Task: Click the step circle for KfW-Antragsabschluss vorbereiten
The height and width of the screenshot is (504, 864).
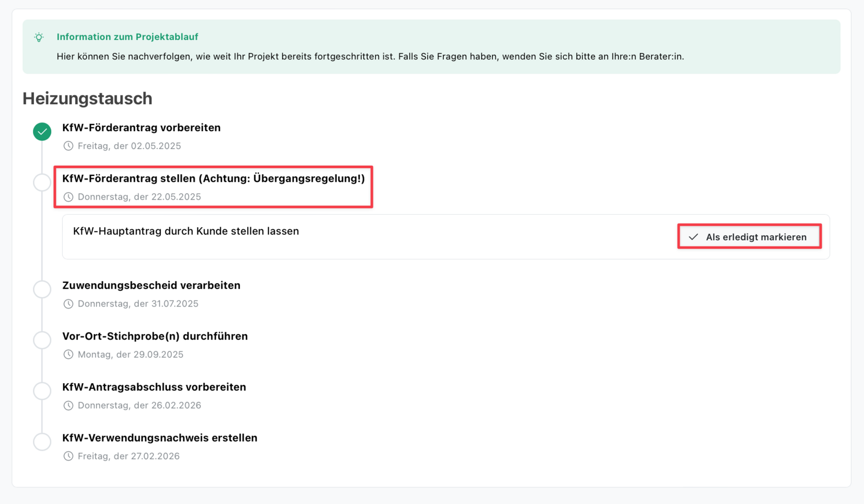Action: 42,390
